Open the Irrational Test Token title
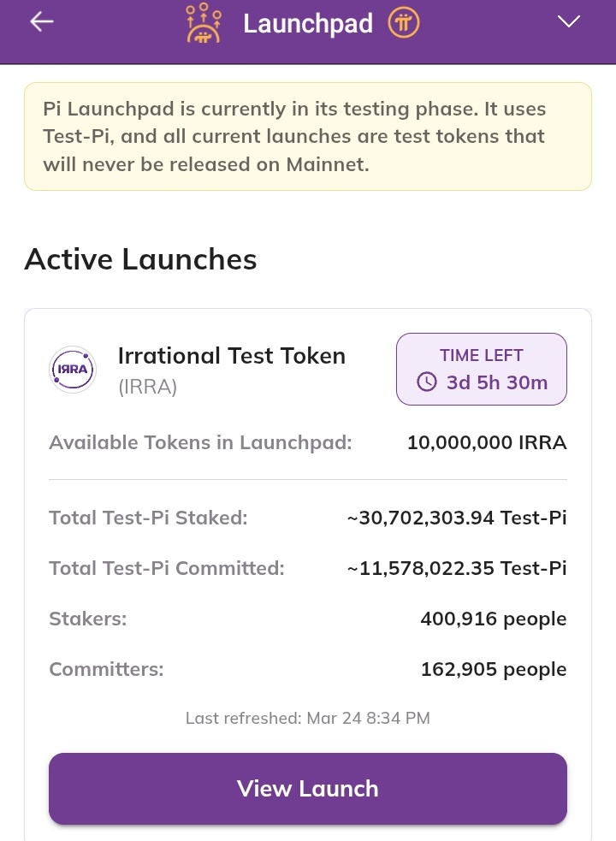Image resolution: width=616 pixels, height=841 pixels. 232,355
